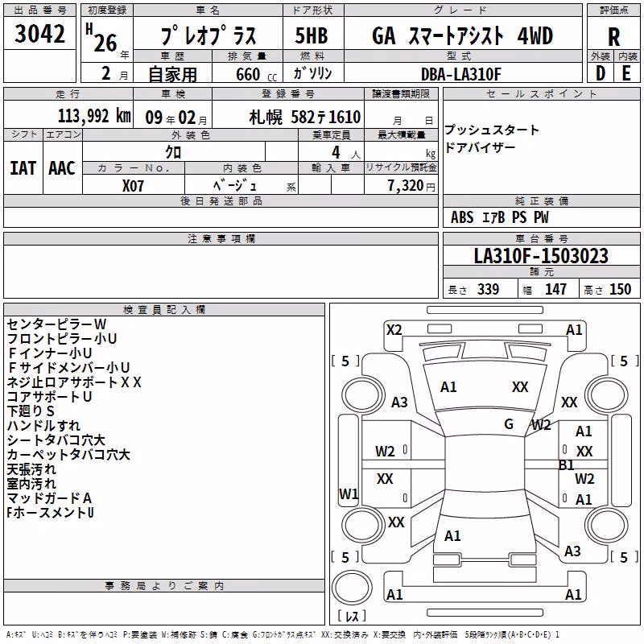Select the 後日発送部品 header
Viewport: 644px width, 644px height.
coord(221,200)
